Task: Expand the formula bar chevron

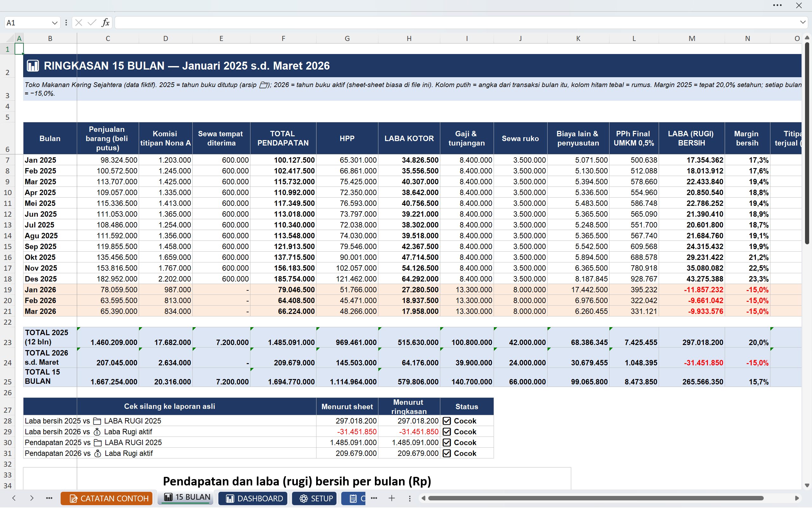Action: pos(802,23)
